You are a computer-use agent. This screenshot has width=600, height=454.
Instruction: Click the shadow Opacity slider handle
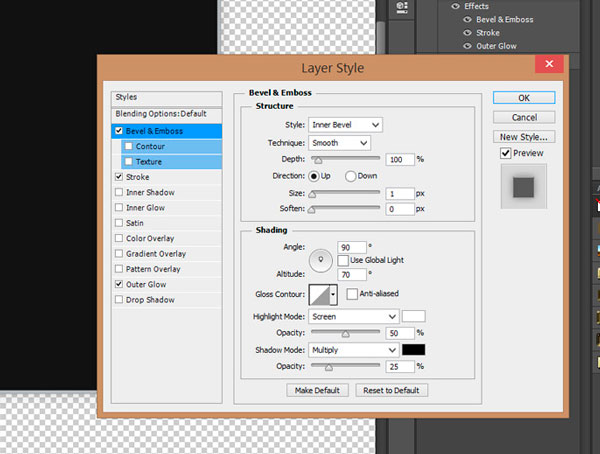tap(328, 367)
